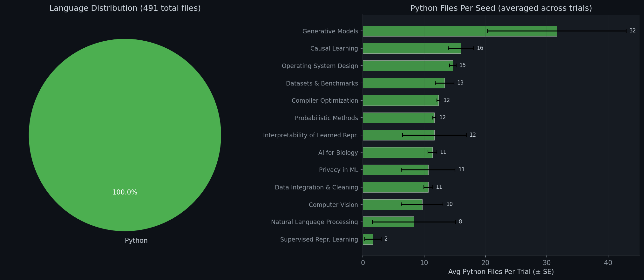The width and height of the screenshot is (644, 280).
Task: Click the 100.0% label inside the pie
Action: (125, 192)
